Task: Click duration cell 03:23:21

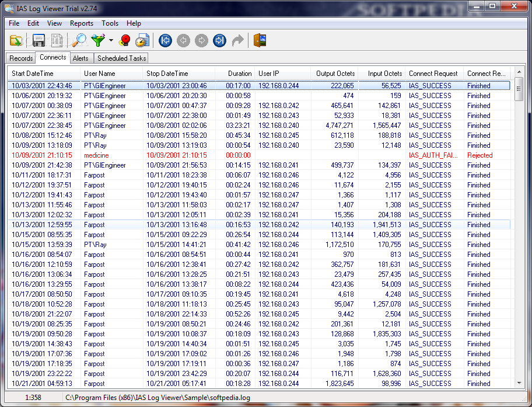Action: click(238, 126)
